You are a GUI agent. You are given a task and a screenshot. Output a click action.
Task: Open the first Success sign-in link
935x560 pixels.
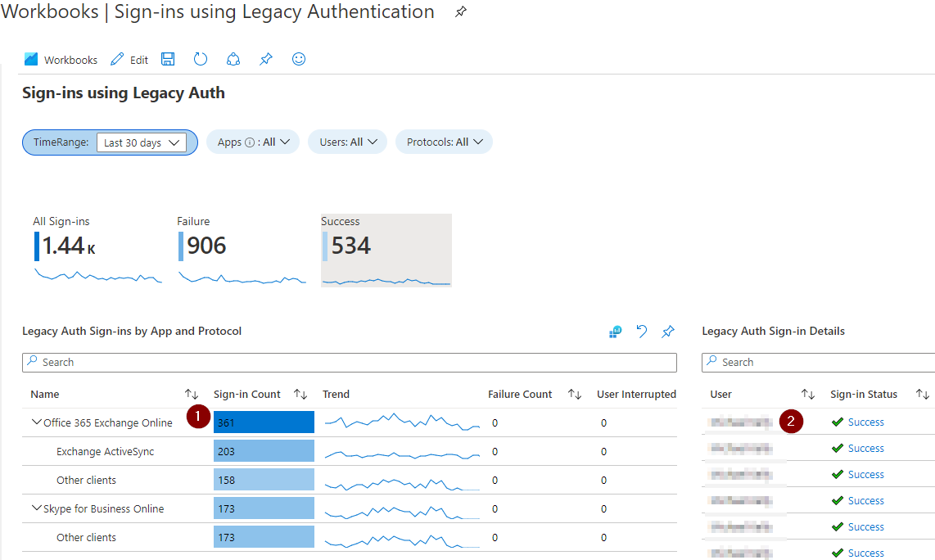(x=864, y=422)
